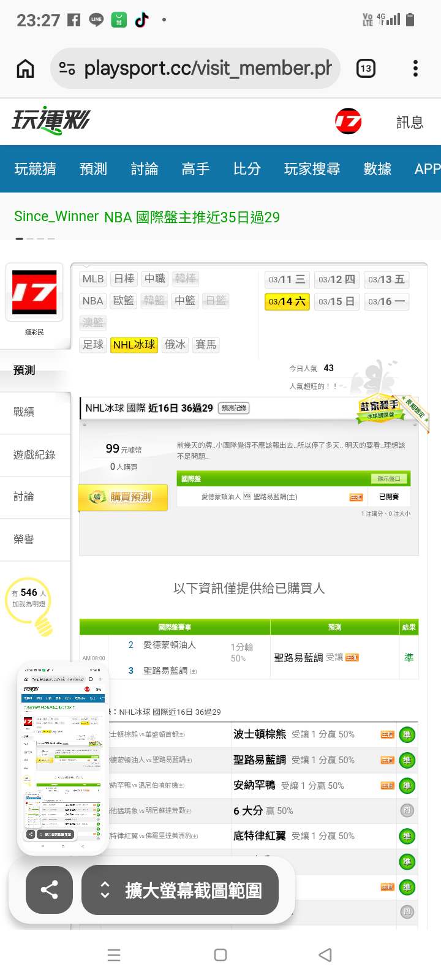This screenshot has width=441, height=980.
Task: Tap the share icon on screenshot toolbar
Action: click(49, 889)
